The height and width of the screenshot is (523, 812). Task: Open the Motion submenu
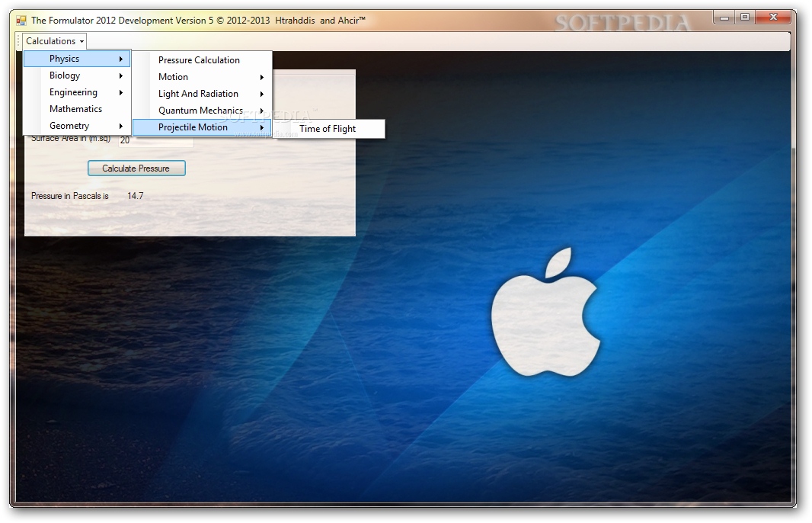click(202, 77)
